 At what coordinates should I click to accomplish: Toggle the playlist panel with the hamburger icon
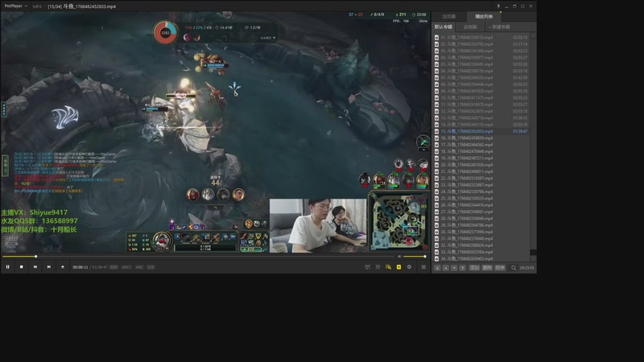[x=423, y=267]
